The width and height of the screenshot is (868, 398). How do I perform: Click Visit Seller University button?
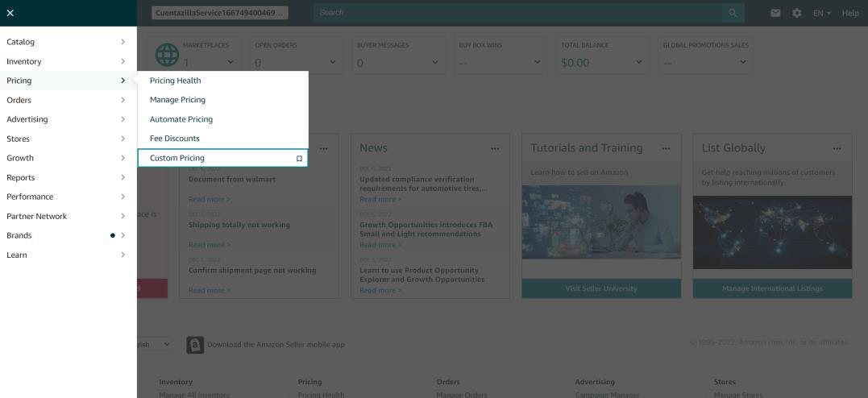pyautogui.click(x=601, y=288)
